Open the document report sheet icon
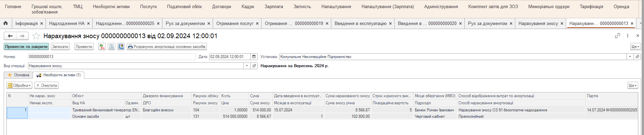 pos(112,47)
